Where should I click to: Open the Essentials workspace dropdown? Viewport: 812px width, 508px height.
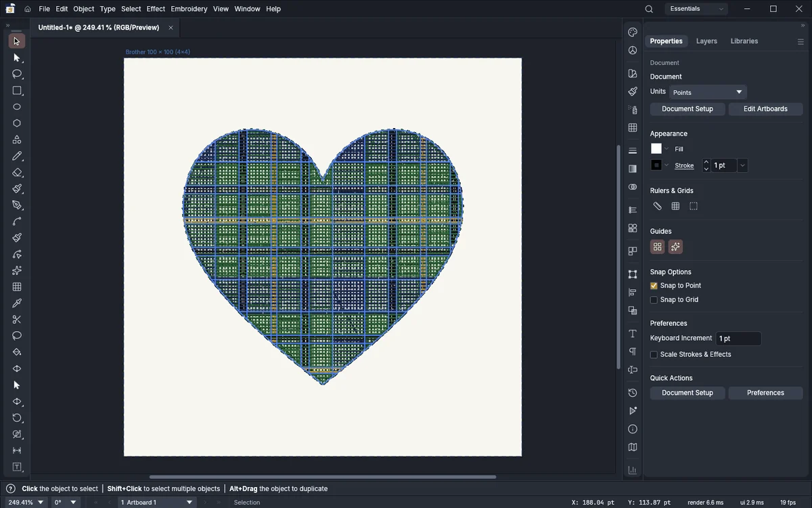pos(696,9)
